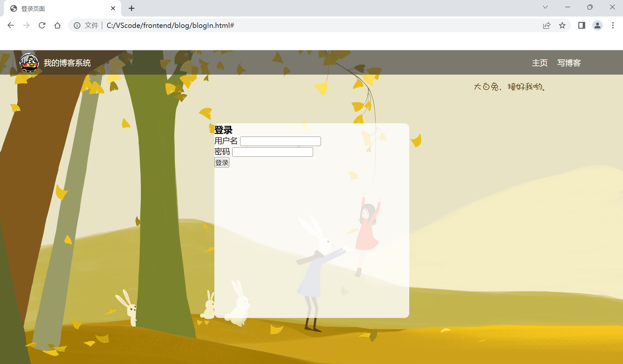
Task: Close the browser window
Action: pyautogui.click(x=612, y=7)
